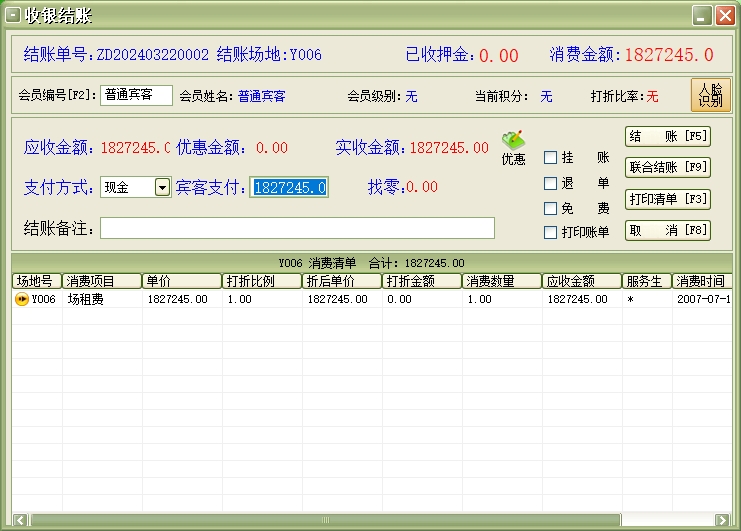Tick the 退单 checkbox
Screen dimensions: 741x531
(550, 183)
